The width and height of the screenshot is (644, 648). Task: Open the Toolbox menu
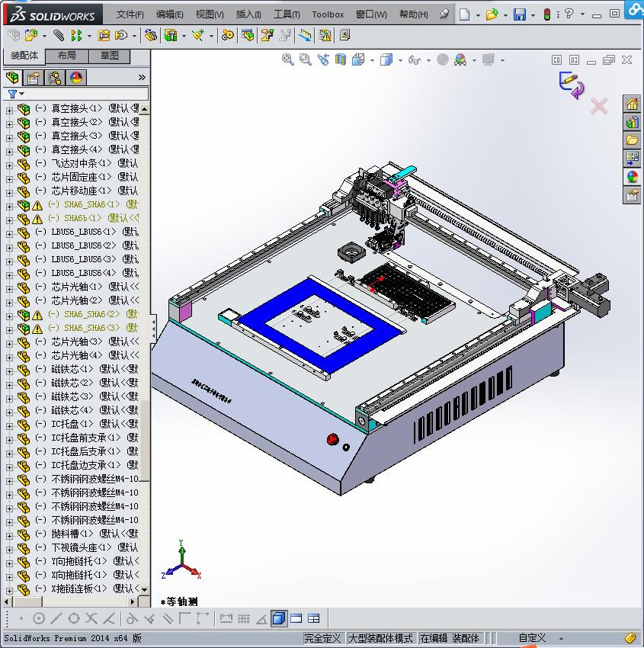coord(328,14)
